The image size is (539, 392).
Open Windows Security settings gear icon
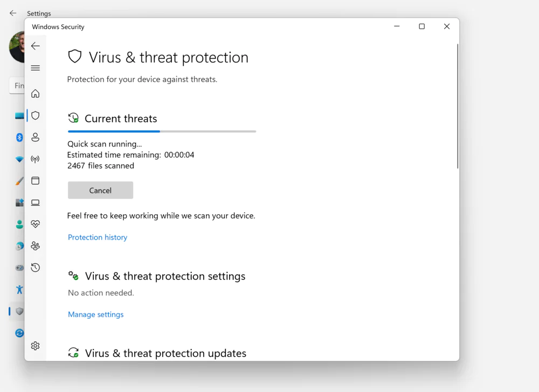[36, 346]
